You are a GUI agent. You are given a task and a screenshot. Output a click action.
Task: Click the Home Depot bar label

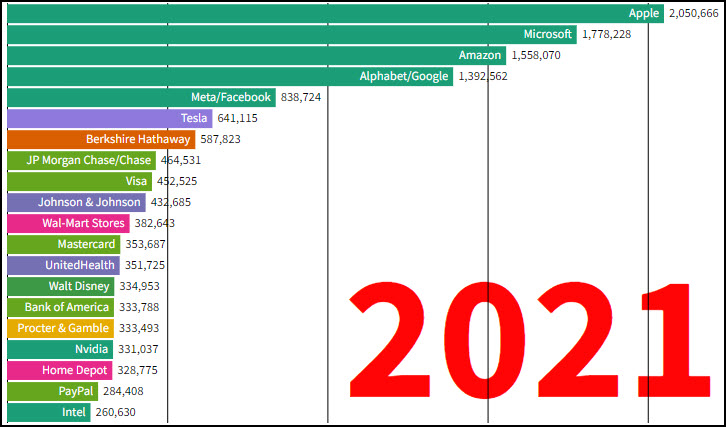[x=75, y=370]
